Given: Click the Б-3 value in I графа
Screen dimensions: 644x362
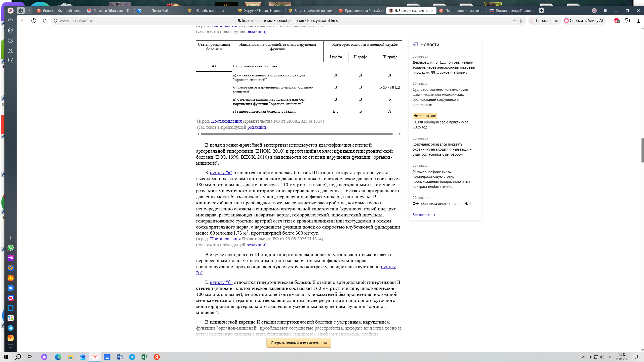Looking at the screenshot, I should (336, 111).
